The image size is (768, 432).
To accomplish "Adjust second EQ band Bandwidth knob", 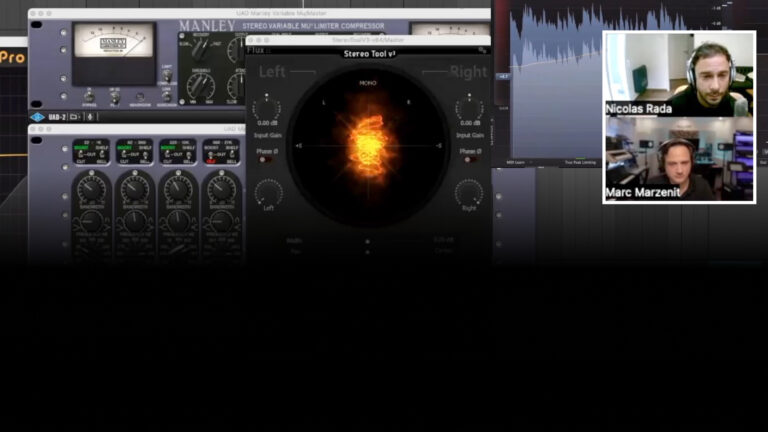I will (135, 222).
